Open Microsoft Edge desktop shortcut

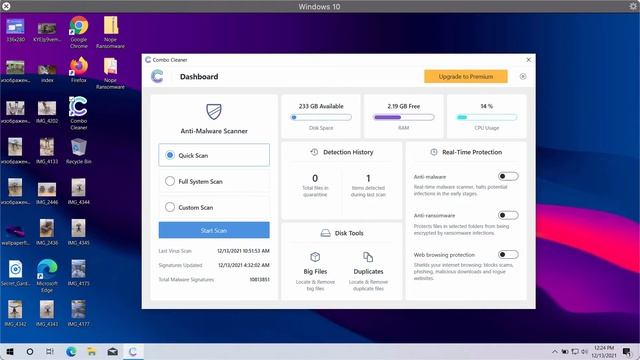[x=47, y=276]
